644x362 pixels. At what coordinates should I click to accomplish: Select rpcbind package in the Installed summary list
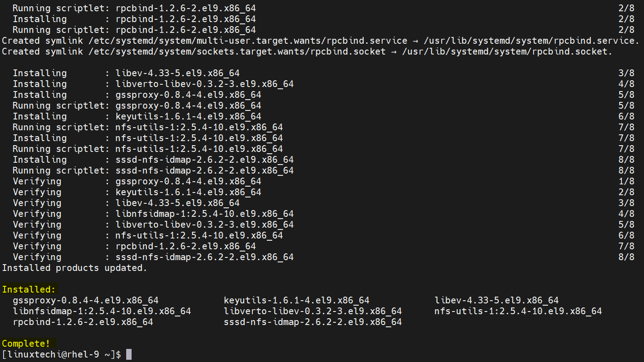coord(83,322)
